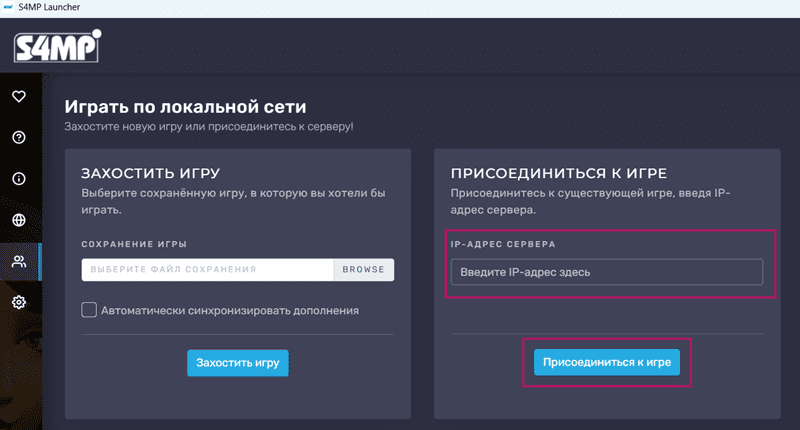
Task: Click the ПРИСОЕДИНИТЬСЯ К ИГРЕ panel heading
Action: pos(559,173)
